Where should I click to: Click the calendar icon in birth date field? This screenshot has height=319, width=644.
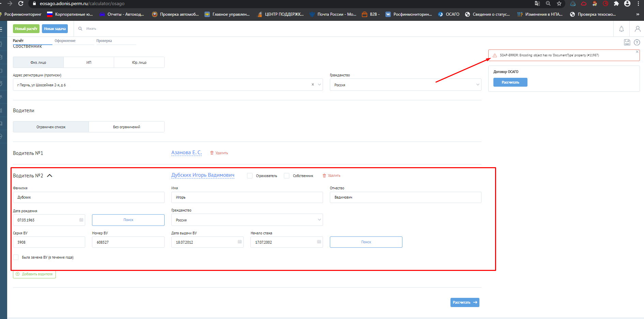coord(81,220)
